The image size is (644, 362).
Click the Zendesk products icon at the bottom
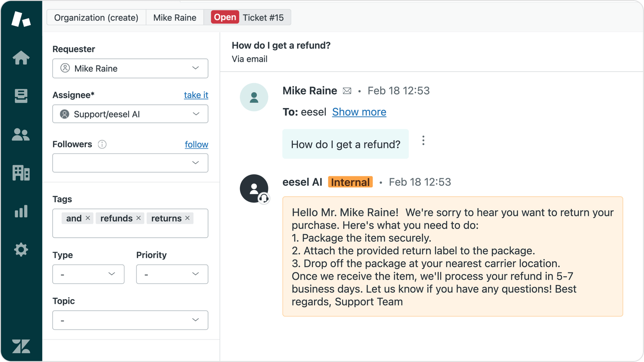(x=21, y=346)
